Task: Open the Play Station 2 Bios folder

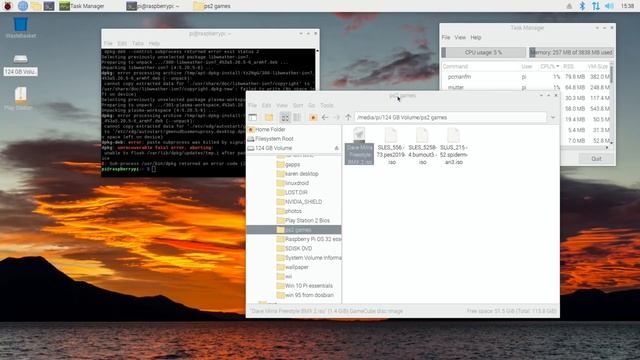Action: point(307,220)
